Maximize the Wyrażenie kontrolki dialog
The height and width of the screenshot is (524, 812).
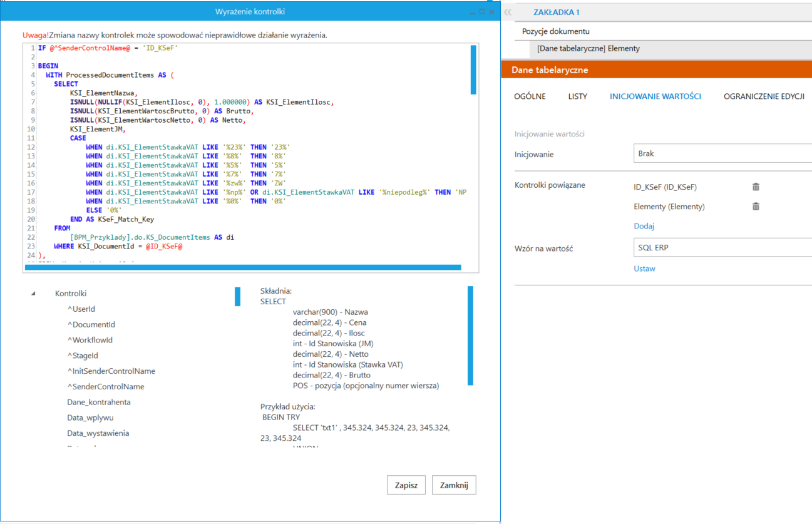tap(482, 11)
